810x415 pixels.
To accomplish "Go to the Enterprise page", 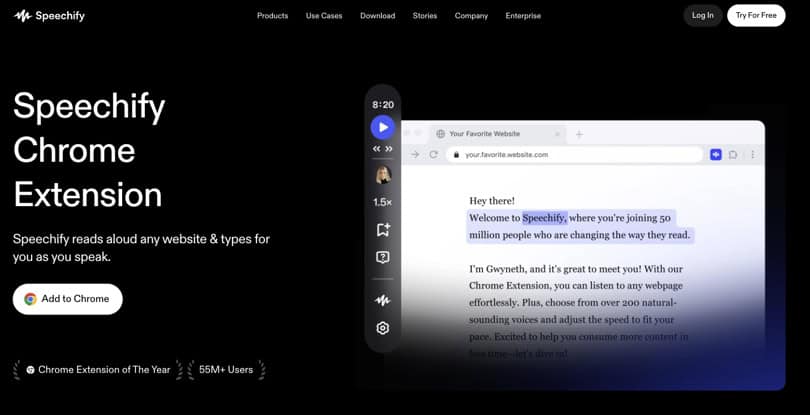I will 523,16.
